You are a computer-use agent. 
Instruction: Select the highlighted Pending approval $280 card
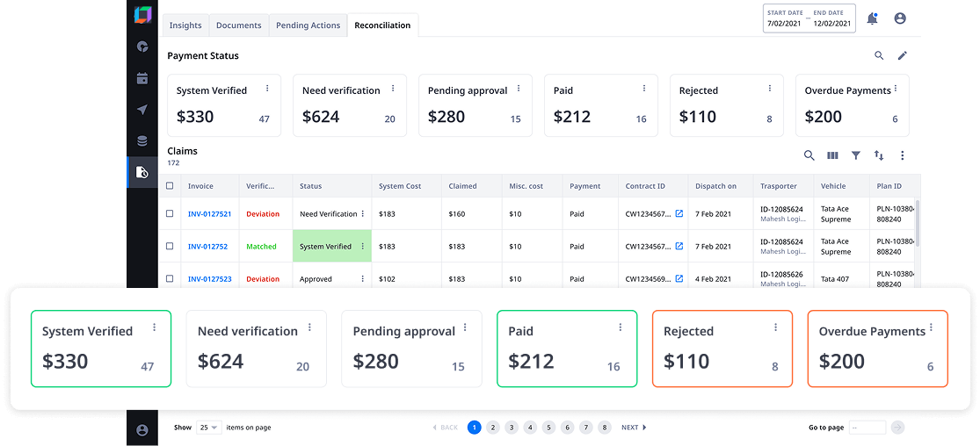click(x=411, y=349)
